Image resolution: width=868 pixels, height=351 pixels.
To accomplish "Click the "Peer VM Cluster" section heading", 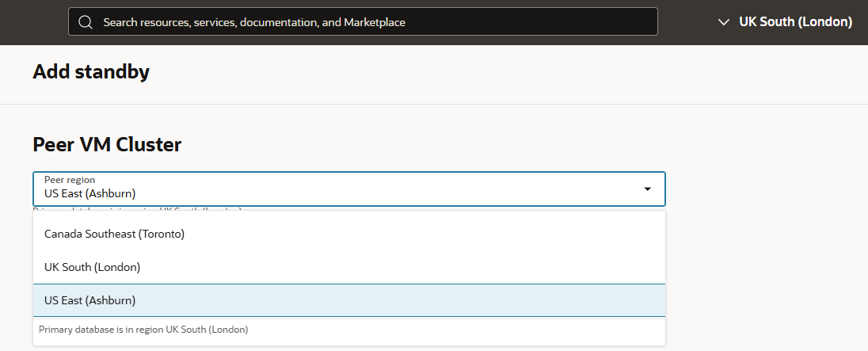I will (107, 144).
